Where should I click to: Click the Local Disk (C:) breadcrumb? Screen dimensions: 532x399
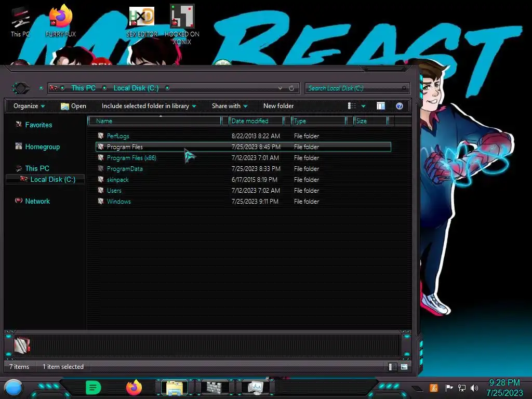[x=136, y=88]
